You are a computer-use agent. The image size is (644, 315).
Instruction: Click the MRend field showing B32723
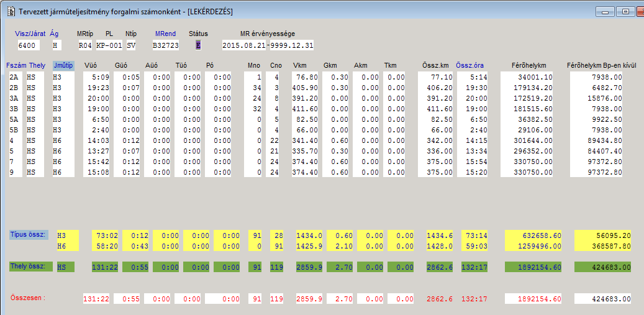pyautogui.click(x=166, y=45)
